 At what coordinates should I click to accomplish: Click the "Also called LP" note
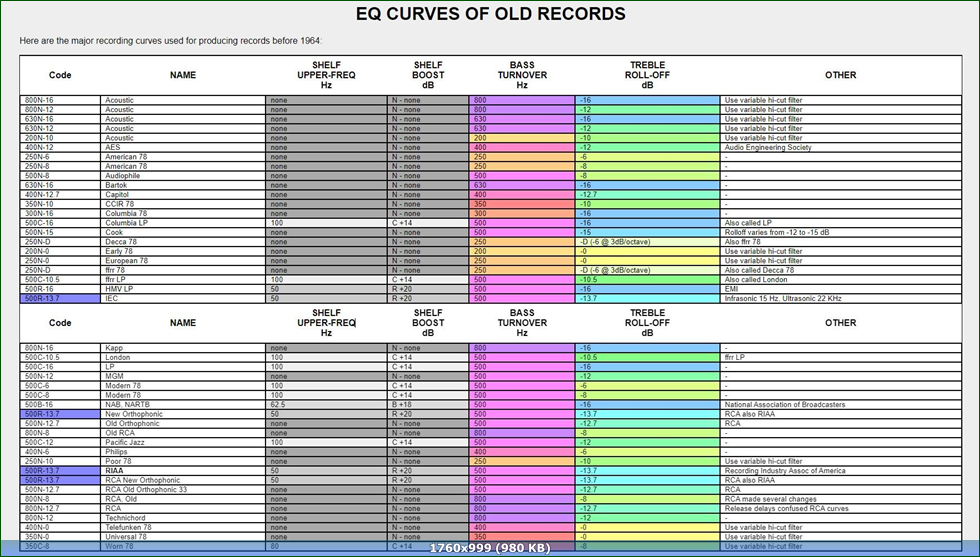point(841,223)
